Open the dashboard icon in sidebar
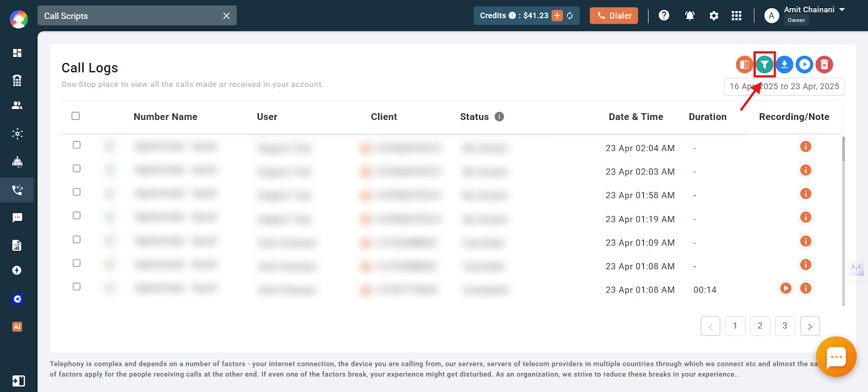 tap(17, 53)
